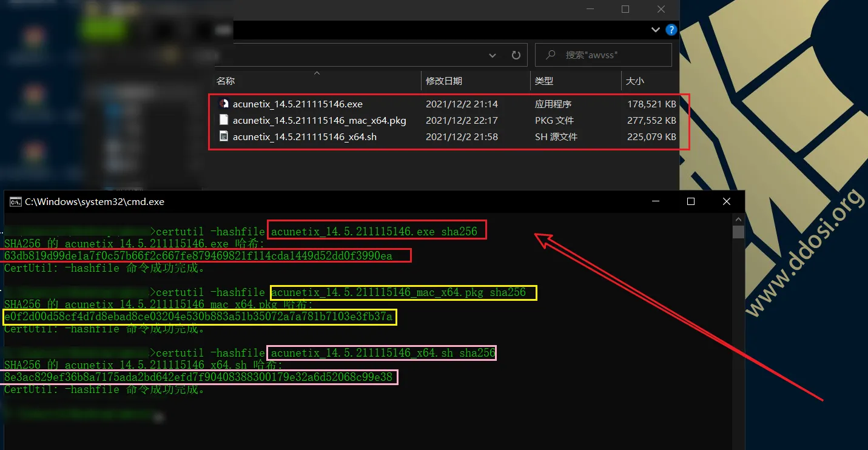Click type cell PKG 文件
868x450 pixels.
click(554, 121)
